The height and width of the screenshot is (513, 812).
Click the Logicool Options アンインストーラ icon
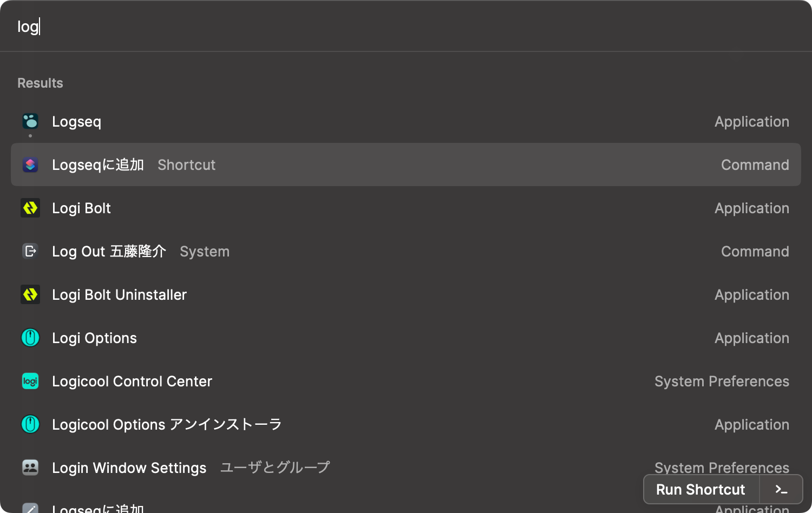(x=30, y=424)
